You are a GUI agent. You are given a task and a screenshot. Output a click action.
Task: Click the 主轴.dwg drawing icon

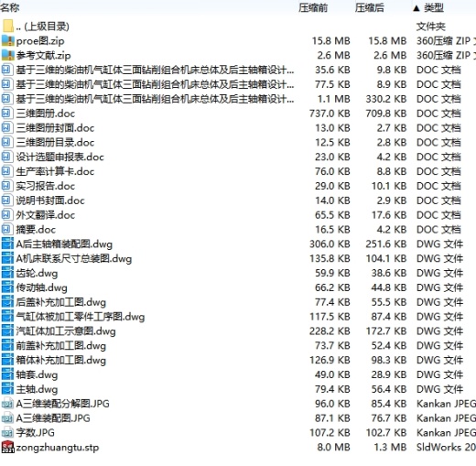pyautogui.click(x=7, y=389)
